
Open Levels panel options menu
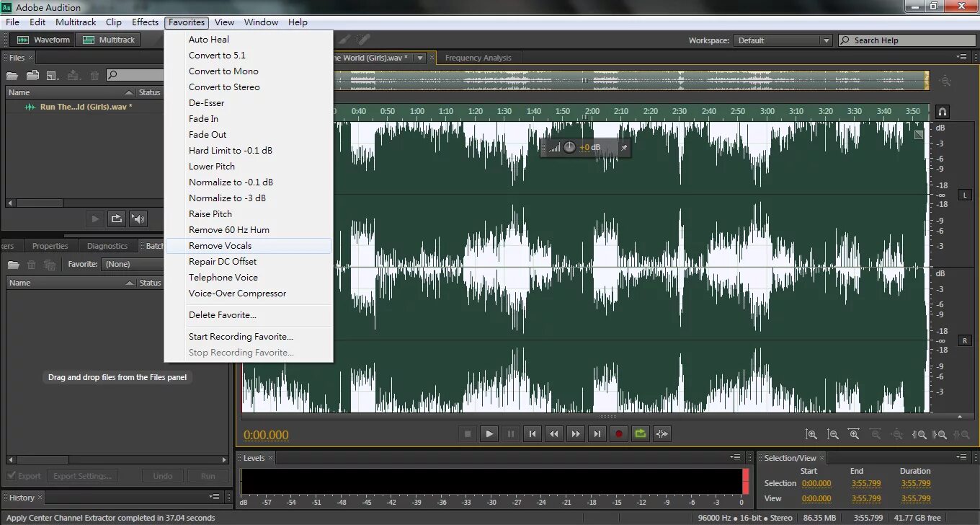click(x=736, y=457)
